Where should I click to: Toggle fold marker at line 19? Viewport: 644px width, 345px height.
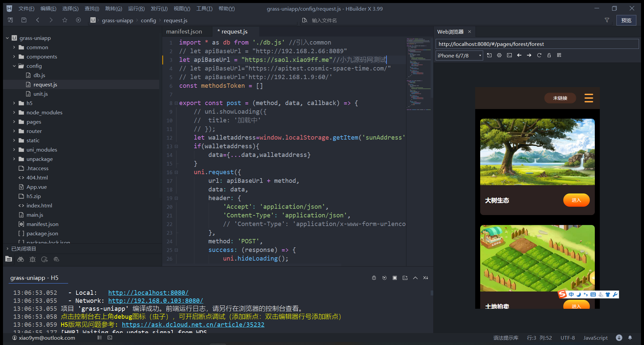176,198
